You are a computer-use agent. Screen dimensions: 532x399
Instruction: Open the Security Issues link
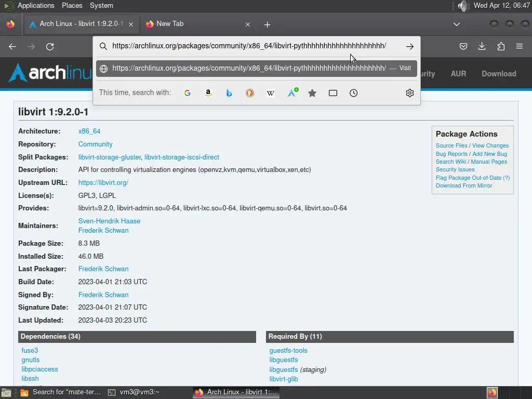pos(455,169)
